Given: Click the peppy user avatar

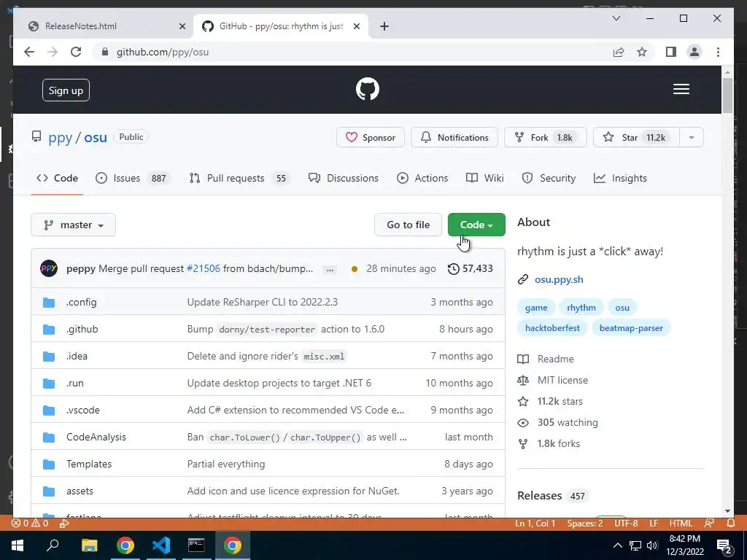Looking at the screenshot, I should pos(49,268).
